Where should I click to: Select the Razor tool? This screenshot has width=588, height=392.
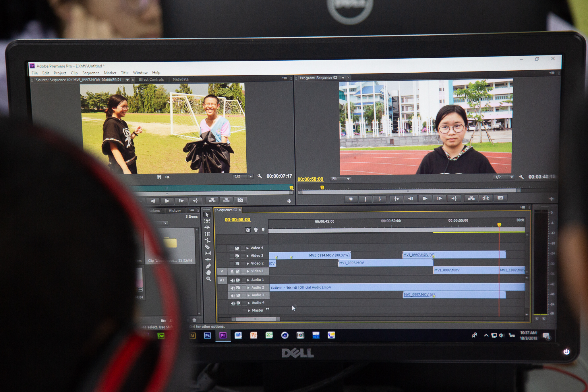click(207, 247)
